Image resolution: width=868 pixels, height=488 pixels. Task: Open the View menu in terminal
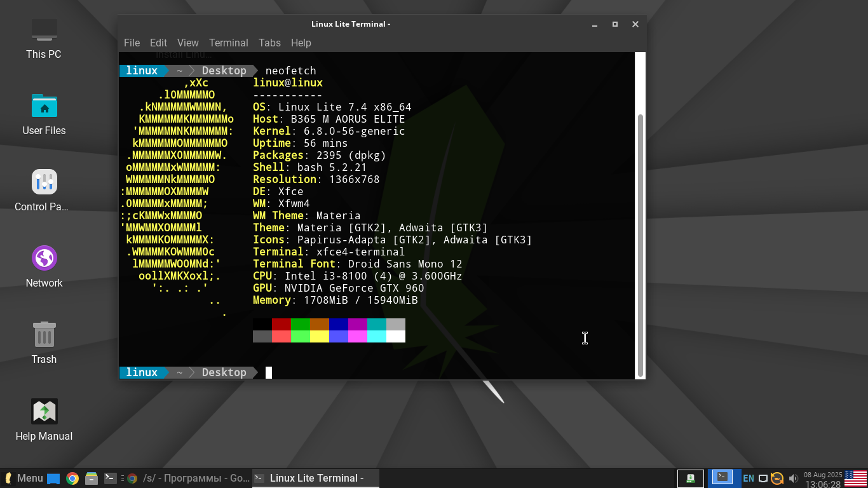[x=188, y=43]
